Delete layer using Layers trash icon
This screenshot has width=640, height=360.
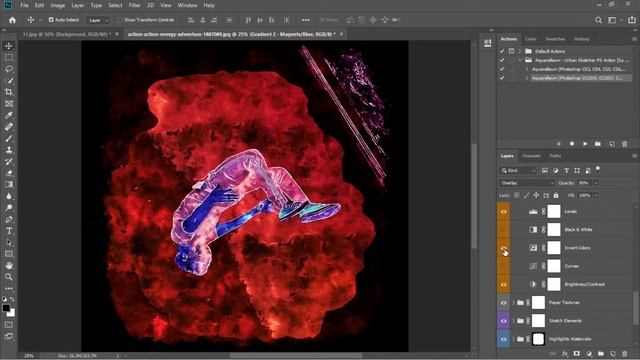pos(624,354)
